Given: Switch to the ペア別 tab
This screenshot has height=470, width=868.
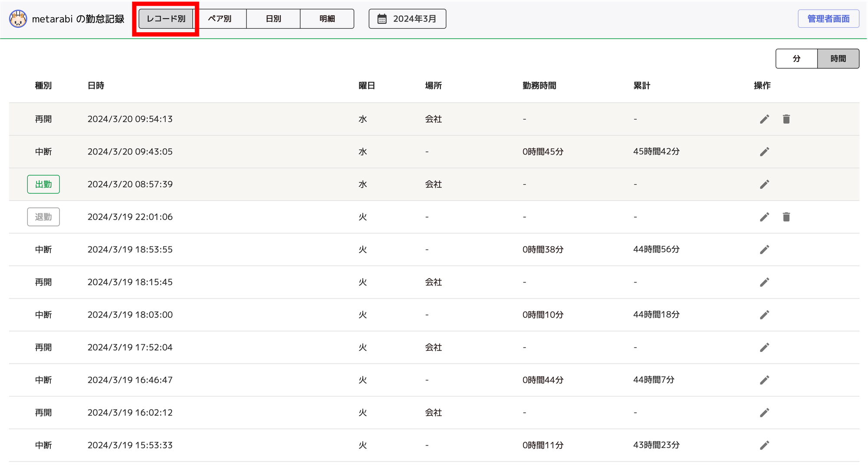Looking at the screenshot, I should pyautogui.click(x=220, y=19).
